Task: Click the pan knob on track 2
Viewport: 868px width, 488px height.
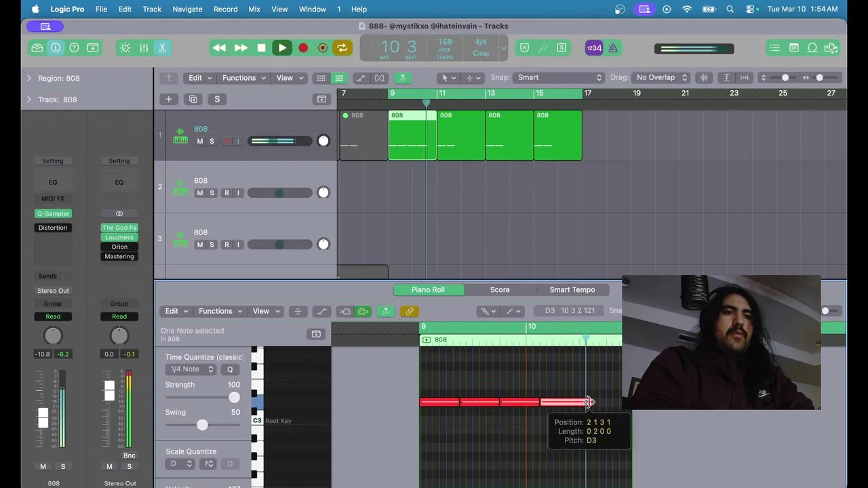Action: 323,192
